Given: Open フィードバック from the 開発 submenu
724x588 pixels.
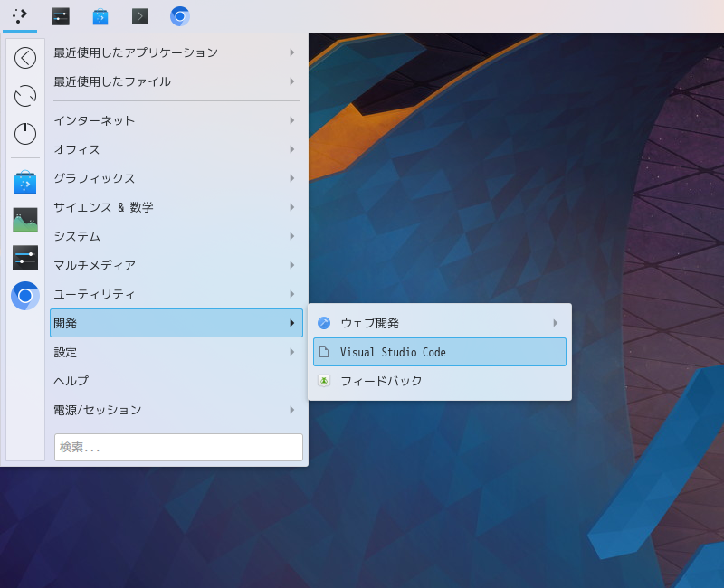Looking at the screenshot, I should [x=440, y=381].
